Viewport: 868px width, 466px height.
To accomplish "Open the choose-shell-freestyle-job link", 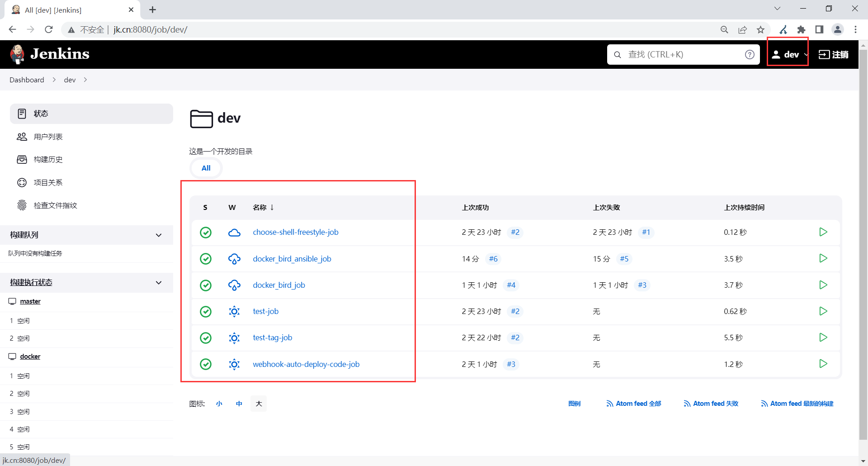I will [296, 233].
